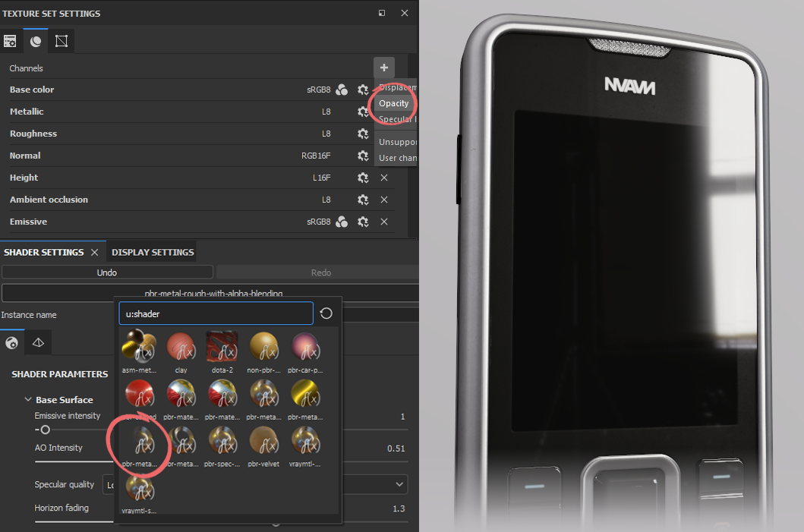Open Metallic L8 format dropdown
This screenshot has width=804, height=532.
point(326,112)
